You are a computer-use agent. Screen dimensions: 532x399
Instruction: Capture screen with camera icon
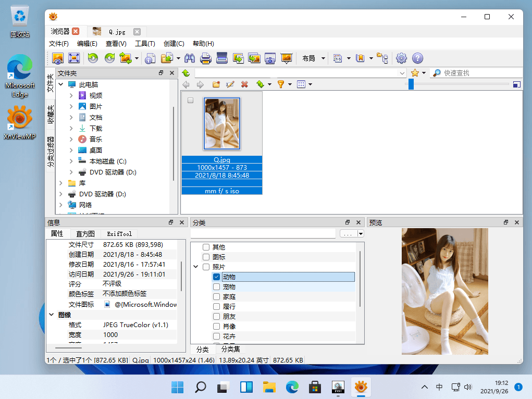(270, 58)
